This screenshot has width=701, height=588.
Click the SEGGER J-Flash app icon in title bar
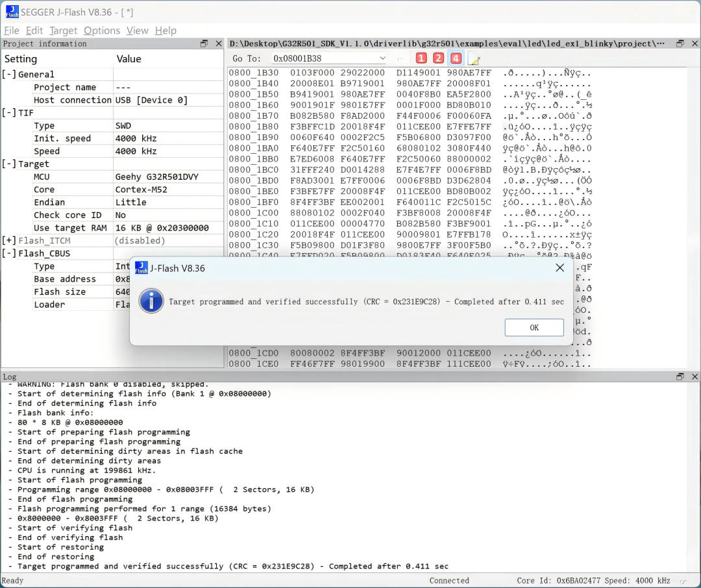(x=12, y=12)
